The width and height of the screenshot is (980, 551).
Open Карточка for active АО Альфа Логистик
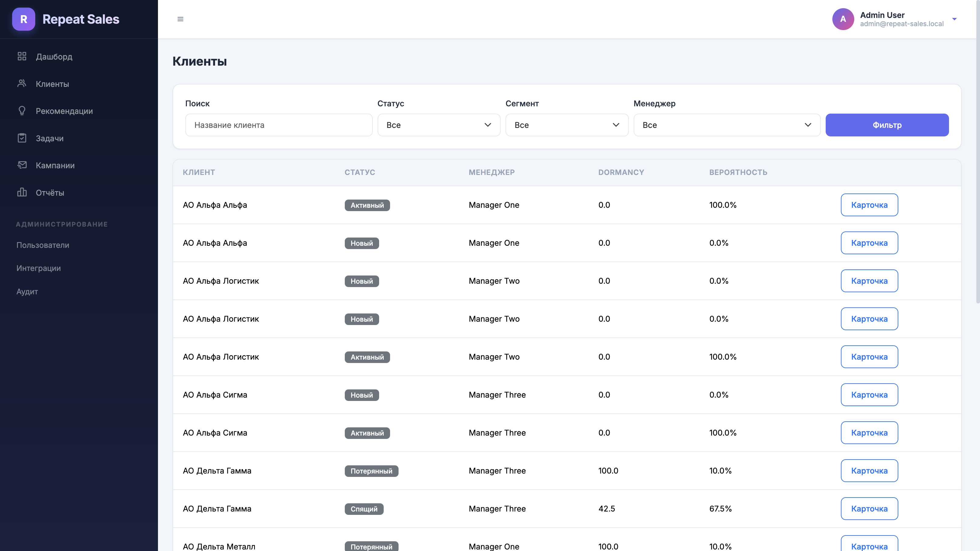[x=869, y=357]
